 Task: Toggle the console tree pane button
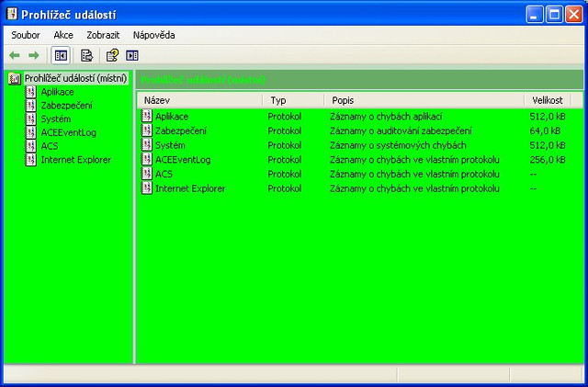[x=61, y=55]
